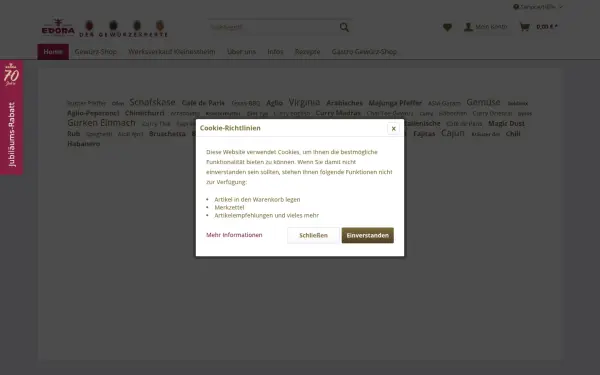Click the Cajun tag

[x=453, y=133]
